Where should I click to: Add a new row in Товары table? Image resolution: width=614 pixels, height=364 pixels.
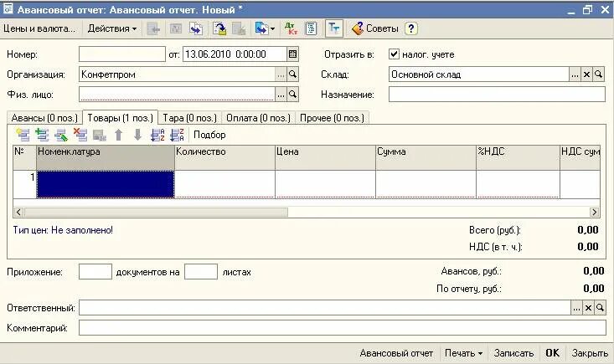coord(23,135)
